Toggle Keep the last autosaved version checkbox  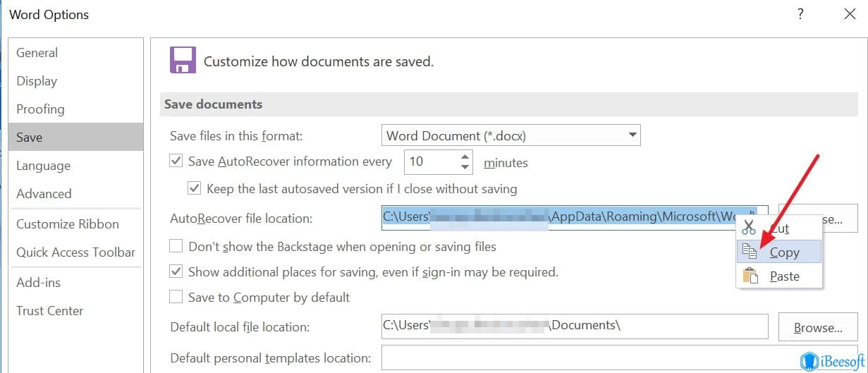tap(195, 188)
